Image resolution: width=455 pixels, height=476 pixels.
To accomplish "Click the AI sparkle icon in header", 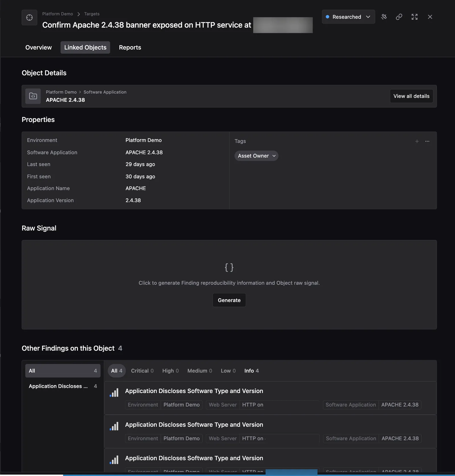I will click(x=384, y=17).
